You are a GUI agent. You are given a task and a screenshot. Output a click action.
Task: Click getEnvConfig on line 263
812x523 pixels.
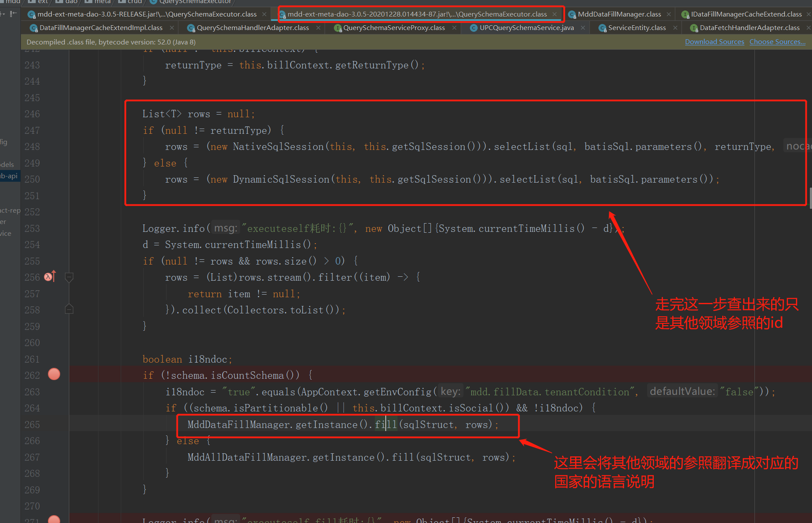(397, 392)
